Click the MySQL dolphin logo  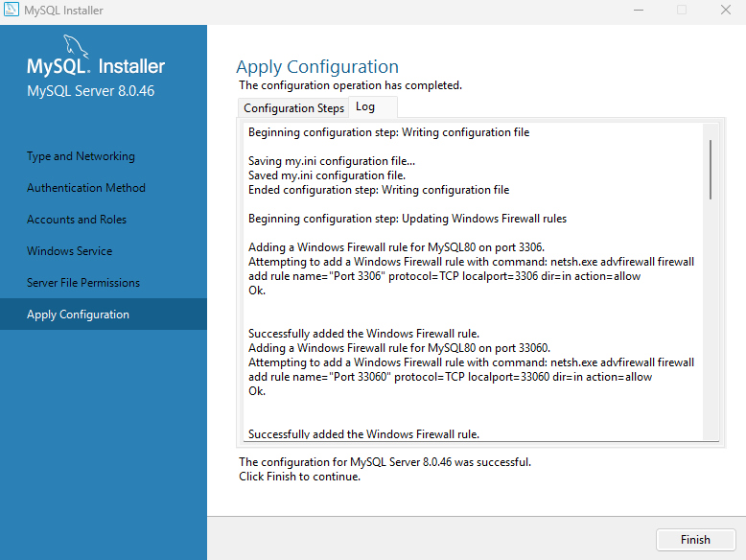[76, 46]
